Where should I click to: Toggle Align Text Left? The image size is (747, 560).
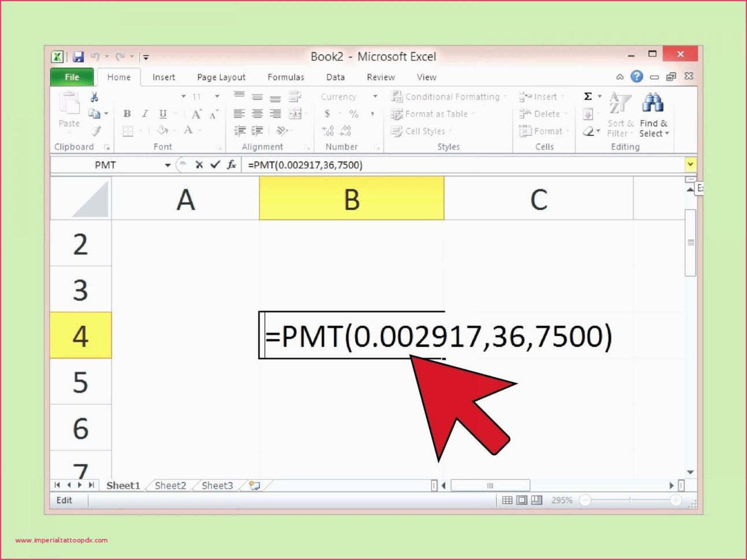click(x=239, y=114)
